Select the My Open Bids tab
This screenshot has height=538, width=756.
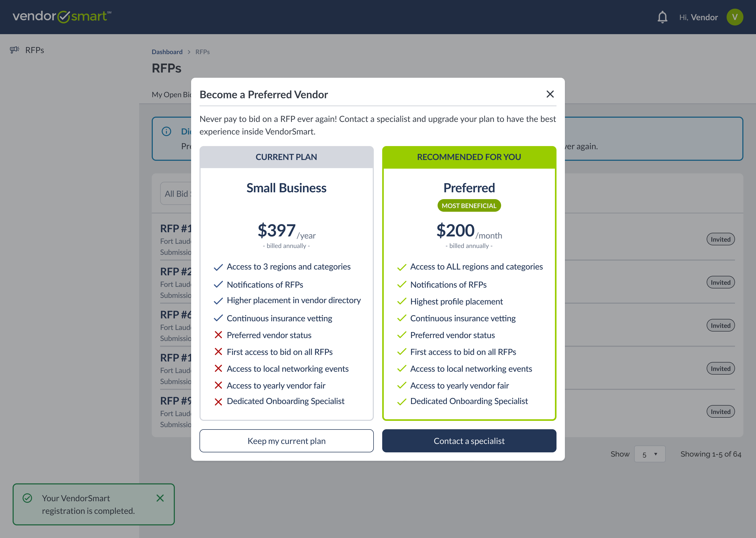click(x=171, y=95)
